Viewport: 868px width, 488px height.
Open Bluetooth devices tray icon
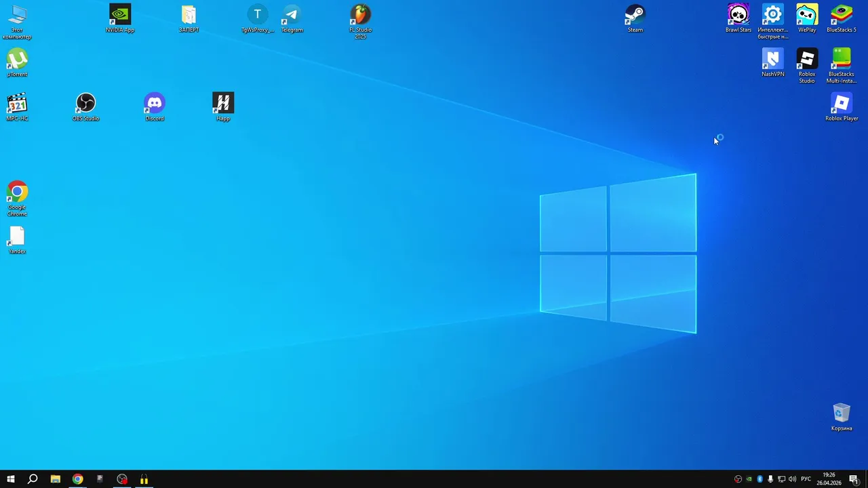(759, 479)
